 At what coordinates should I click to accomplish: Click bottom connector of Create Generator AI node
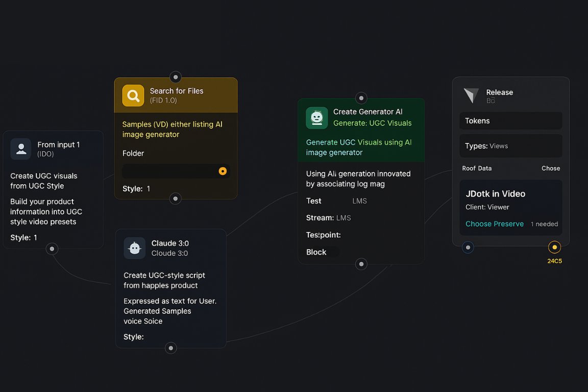click(361, 264)
